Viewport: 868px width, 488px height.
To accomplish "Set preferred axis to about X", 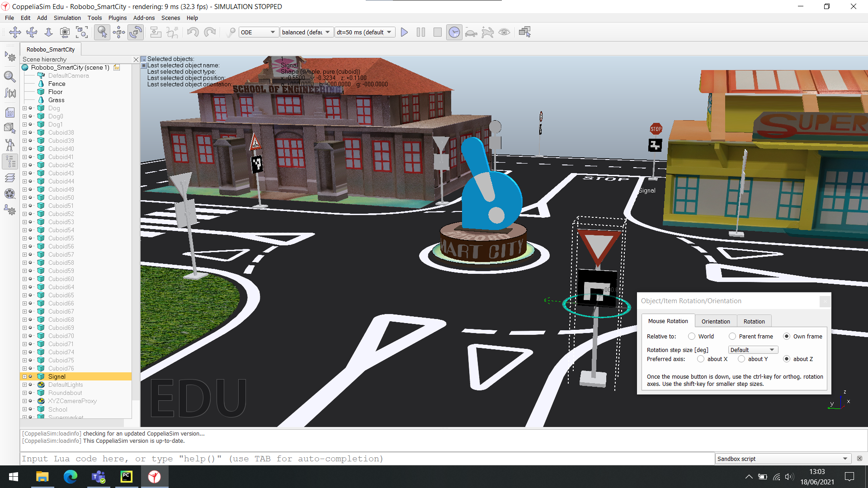I will point(701,359).
